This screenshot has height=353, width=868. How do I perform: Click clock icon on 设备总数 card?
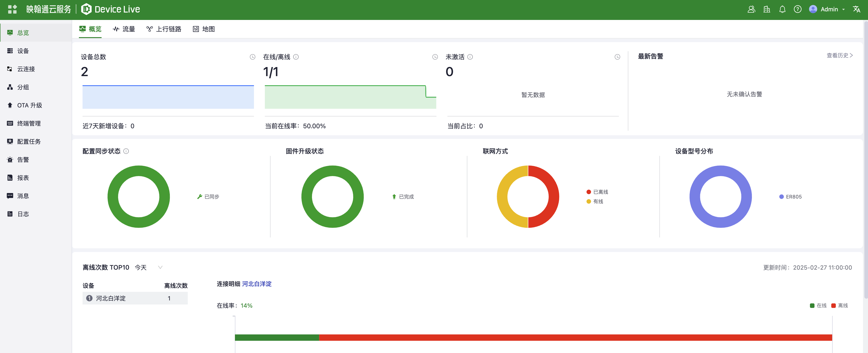[x=252, y=57]
